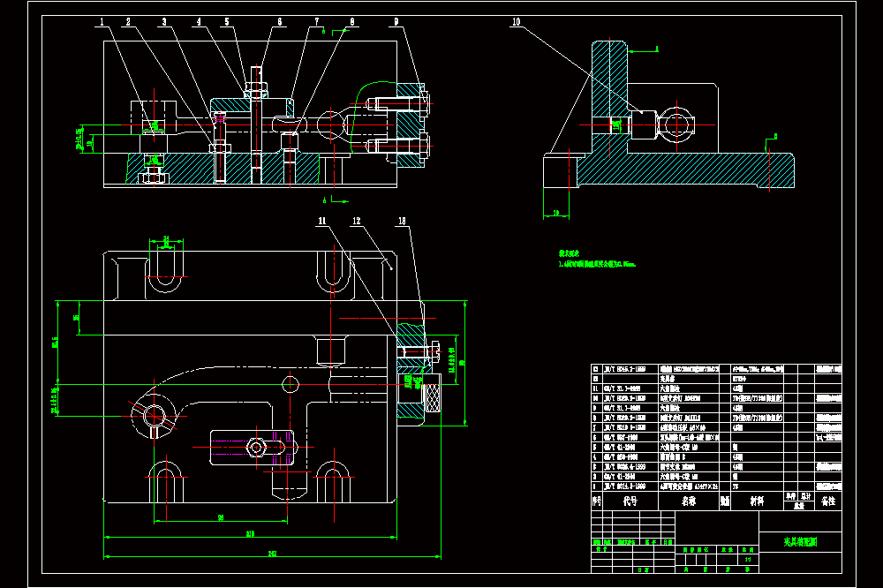Click the green 夹具装配图 title text
The width and height of the screenshot is (883, 588).
[x=800, y=542]
